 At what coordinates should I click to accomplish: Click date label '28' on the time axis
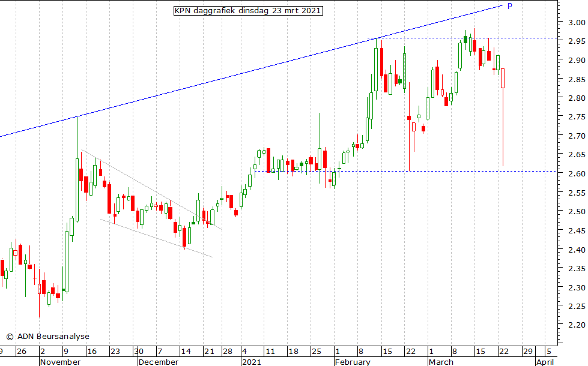click(x=228, y=352)
